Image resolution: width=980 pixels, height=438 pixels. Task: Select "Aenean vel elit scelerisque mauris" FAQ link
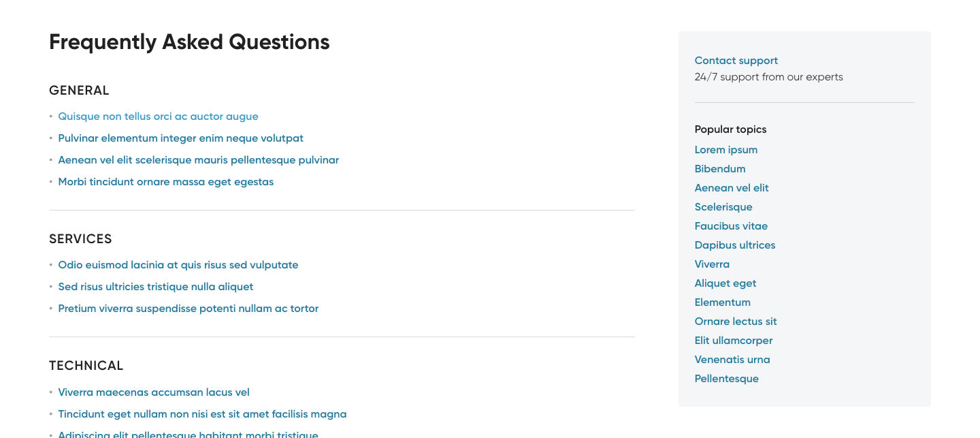198,160
